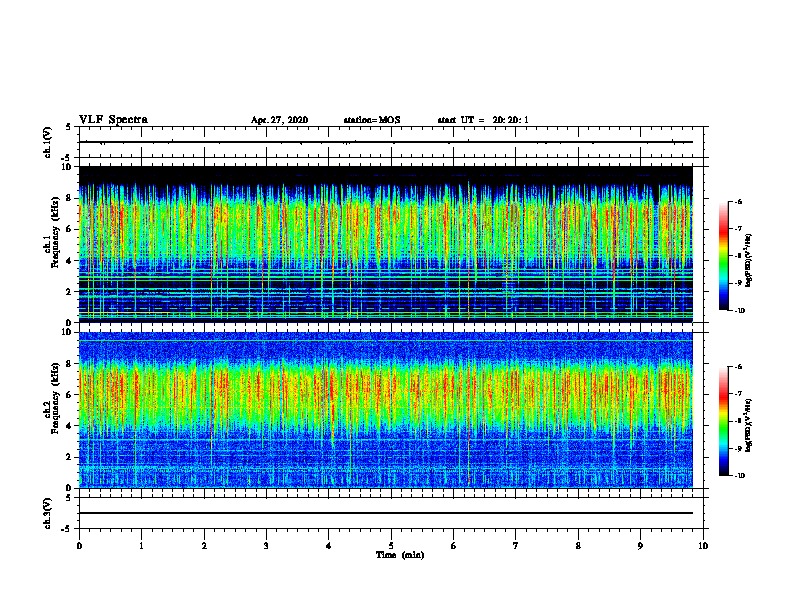
Task: Click time axis tick label "10"
Action: click(703, 546)
